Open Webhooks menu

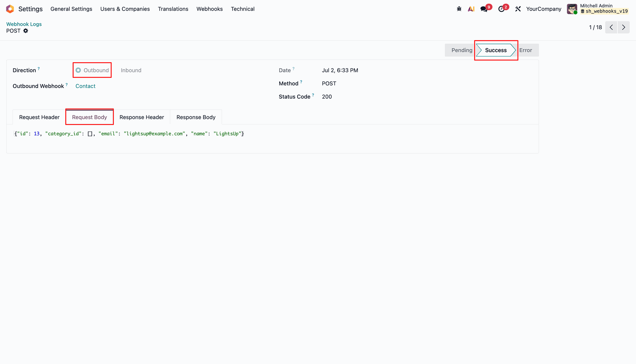pos(209,9)
